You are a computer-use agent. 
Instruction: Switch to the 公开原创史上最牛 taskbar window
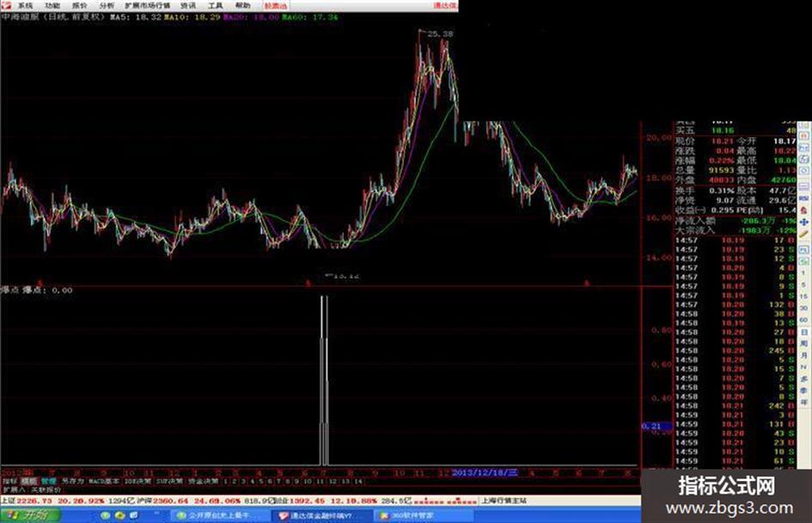click(x=220, y=516)
